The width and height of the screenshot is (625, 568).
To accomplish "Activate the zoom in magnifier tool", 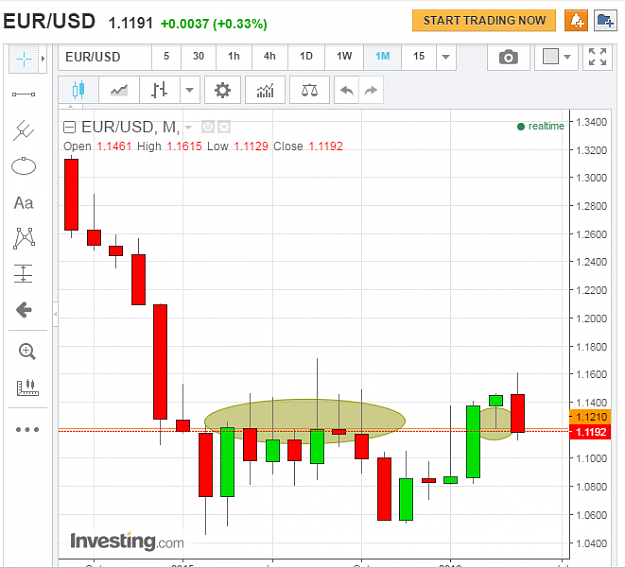I will pyautogui.click(x=27, y=351).
